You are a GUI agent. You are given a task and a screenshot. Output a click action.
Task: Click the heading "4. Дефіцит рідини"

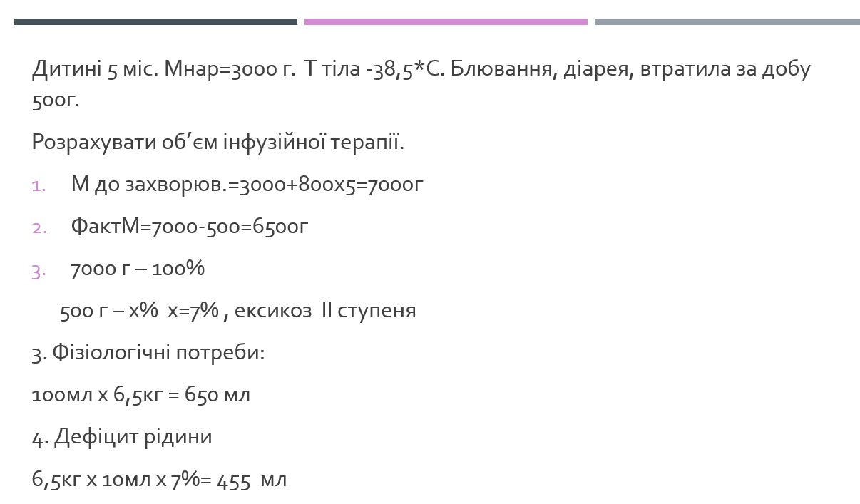click(122, 437)
